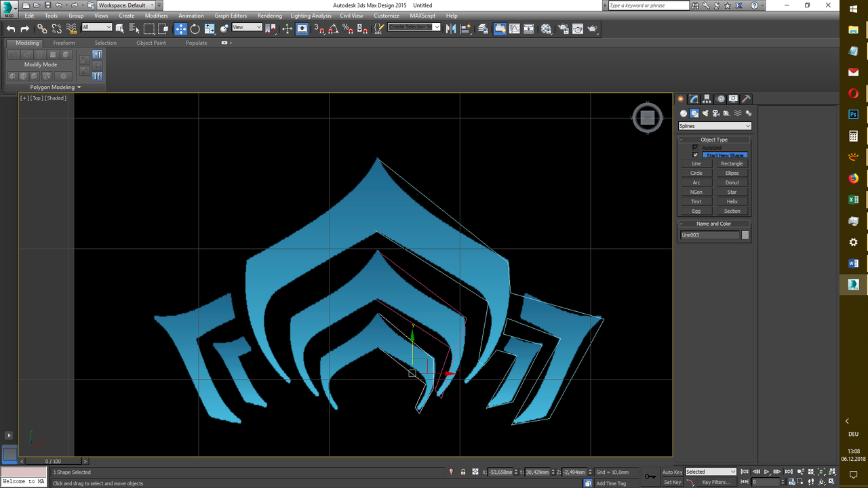This screenshot has height=488, width=868.
Task: Open the Customize menu
Action: 387,16
